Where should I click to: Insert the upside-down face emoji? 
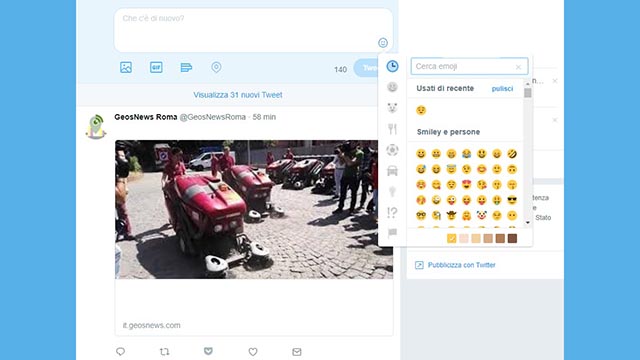pyautogui.click(x=512, y=169)
